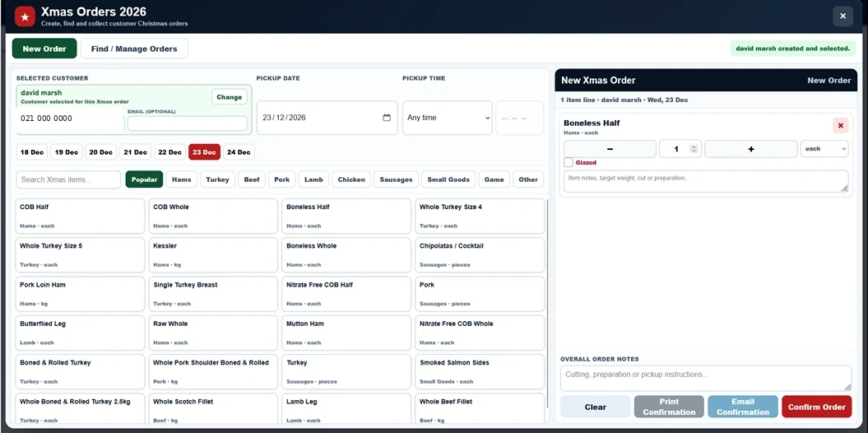
Task: Click the Clear order button
Action: [595, 407]
